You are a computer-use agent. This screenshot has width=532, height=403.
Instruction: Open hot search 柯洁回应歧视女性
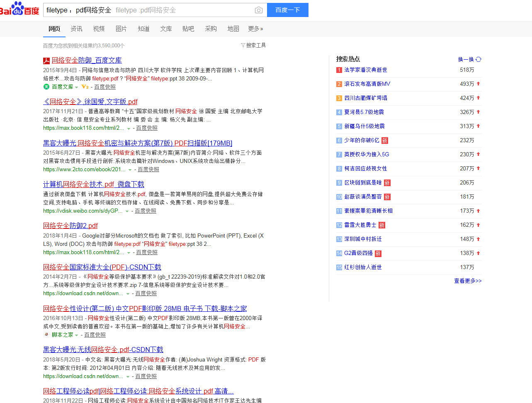(366, 168)
